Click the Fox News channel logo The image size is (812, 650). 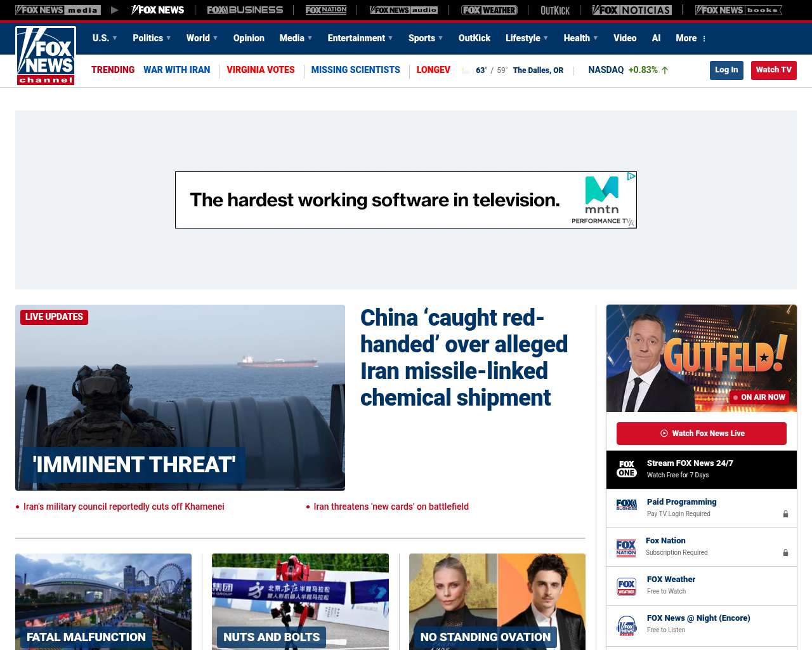pyautogui.click(x=46, y=56)
